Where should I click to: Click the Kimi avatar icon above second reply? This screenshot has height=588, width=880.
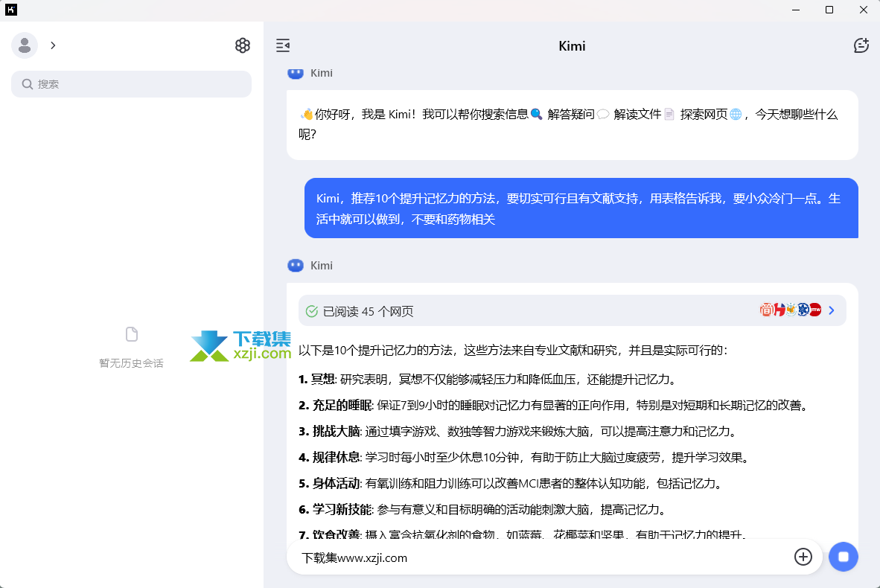296,266
